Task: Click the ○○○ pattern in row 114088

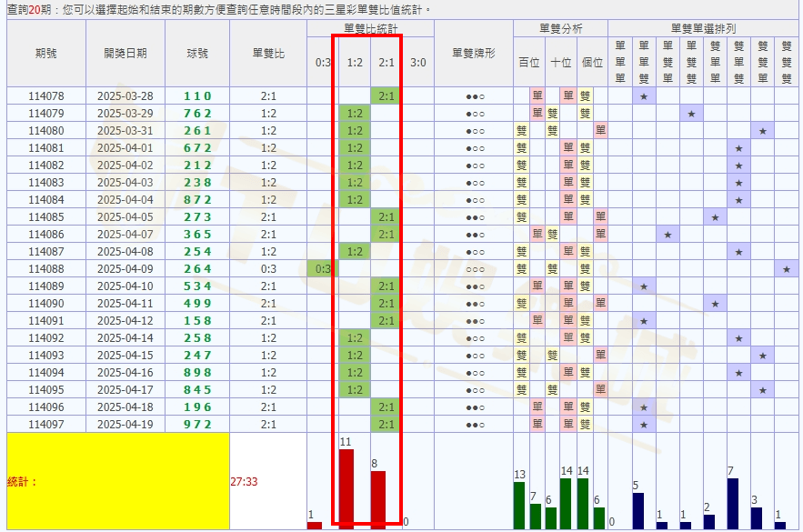Action: (474, 269)
